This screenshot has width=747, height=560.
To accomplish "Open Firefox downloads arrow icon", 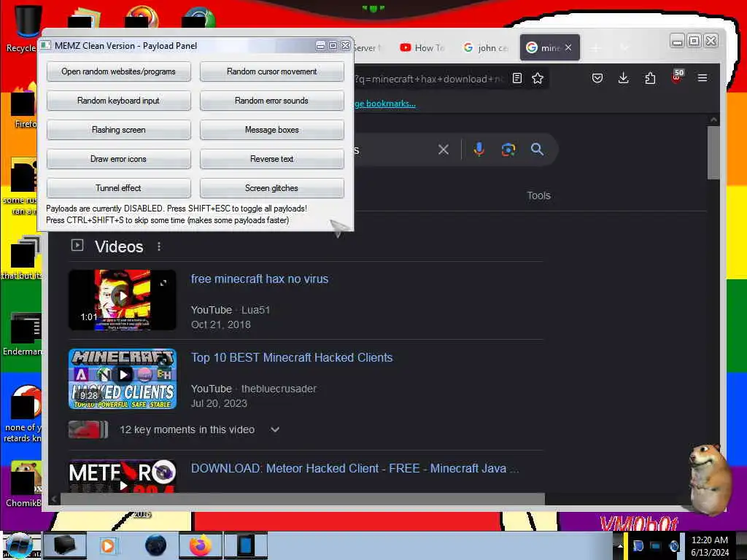I will pyautogui.click(x=623, y=78).
